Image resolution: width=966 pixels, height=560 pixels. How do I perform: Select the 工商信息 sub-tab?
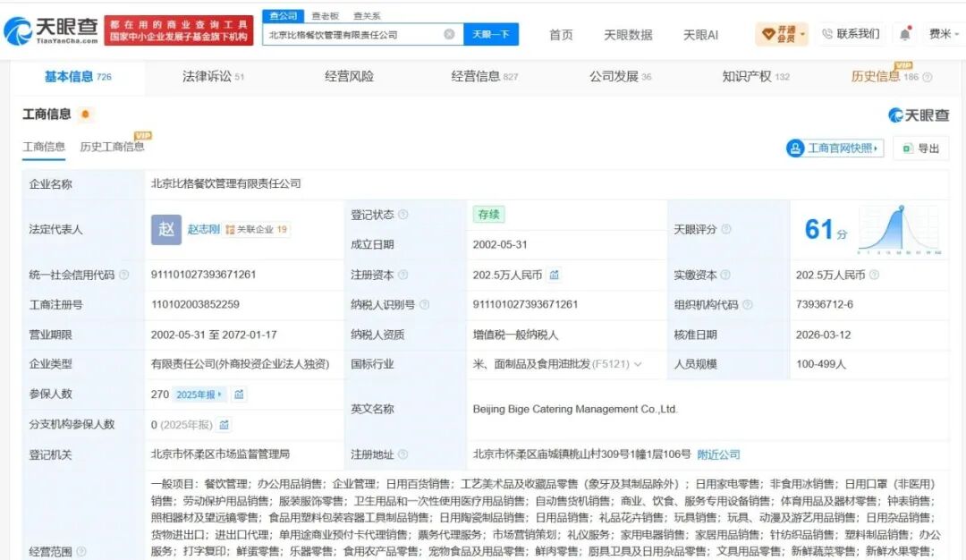coord(44,147)
